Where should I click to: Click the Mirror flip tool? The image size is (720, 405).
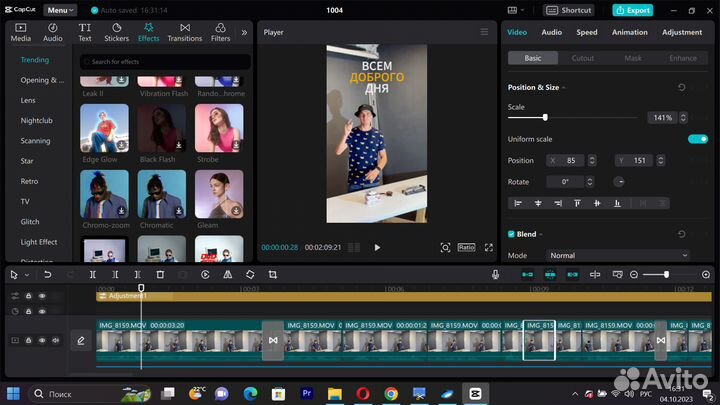227,275
